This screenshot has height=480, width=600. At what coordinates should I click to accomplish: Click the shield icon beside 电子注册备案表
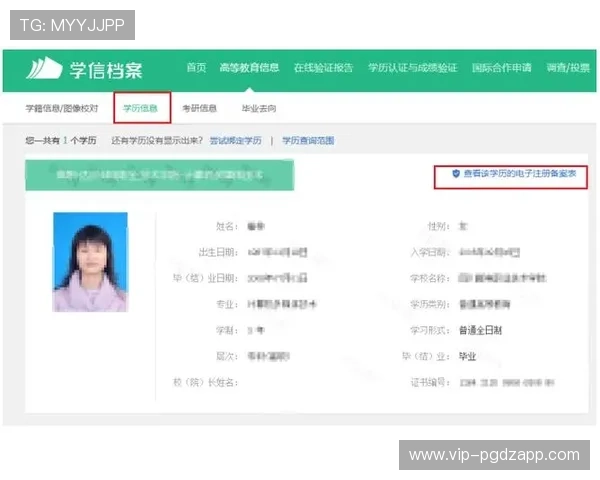pos(456,173)
